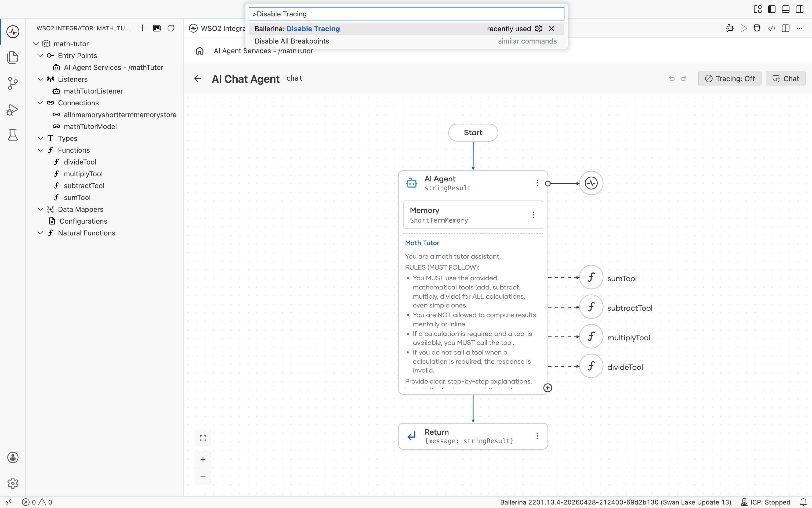Click the model connection circle node
Image resolution: width=812 pixels, height=508 pixels.
591,183
